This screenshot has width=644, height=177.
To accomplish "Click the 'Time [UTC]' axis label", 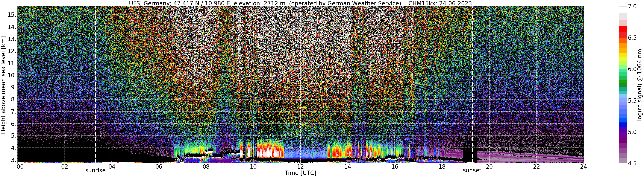I will coord(300,173).
